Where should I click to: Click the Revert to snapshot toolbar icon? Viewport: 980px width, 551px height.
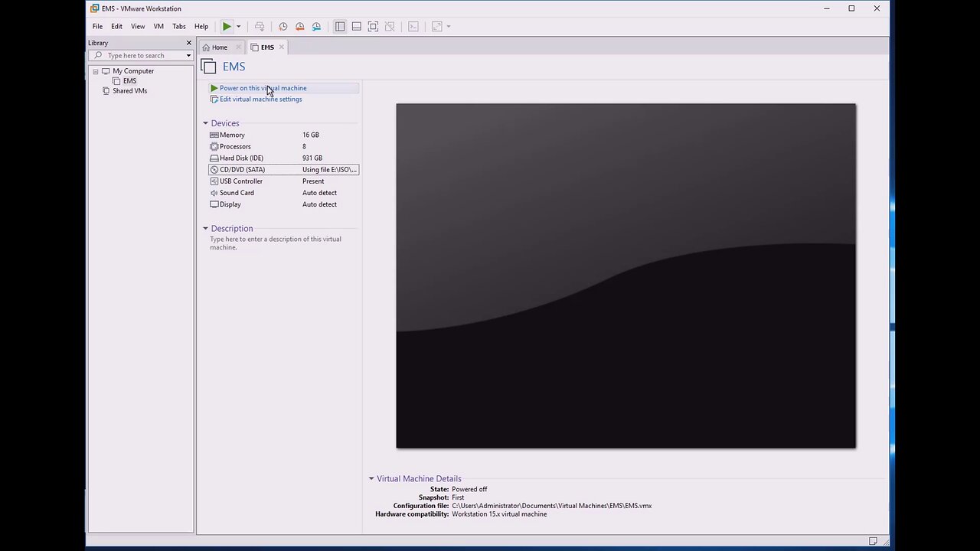299,26
